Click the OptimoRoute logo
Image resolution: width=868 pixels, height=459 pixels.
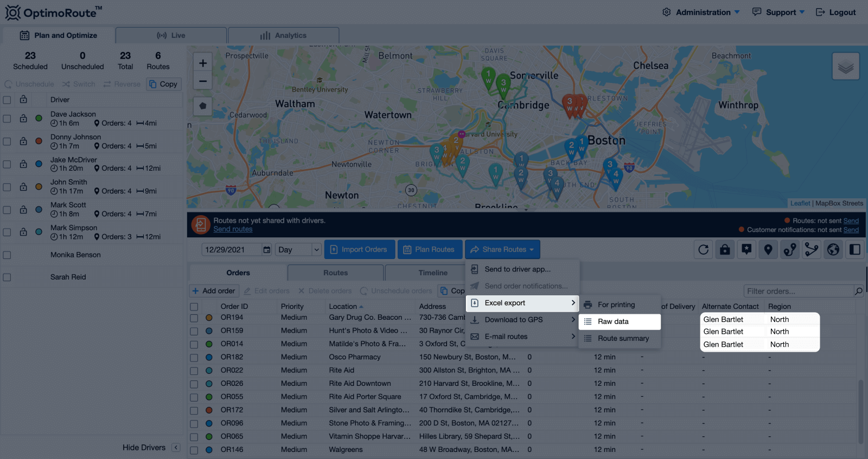point(53,12)
